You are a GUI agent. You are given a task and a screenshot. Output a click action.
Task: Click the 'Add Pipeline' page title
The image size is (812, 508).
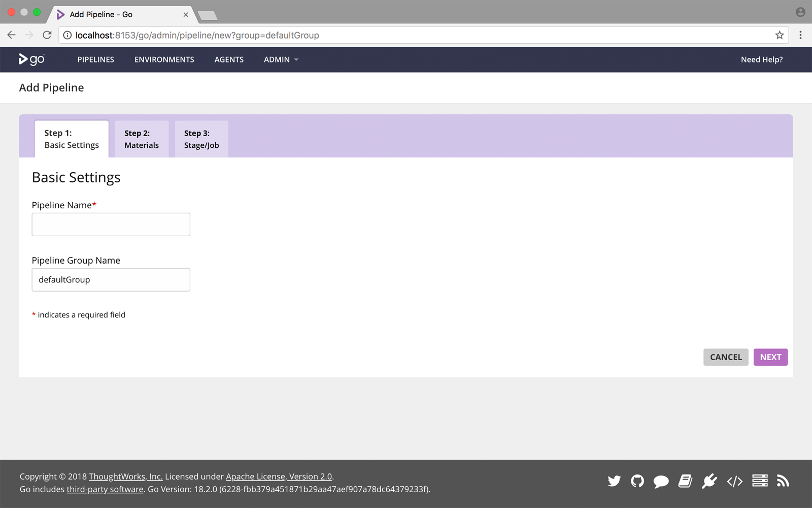(51, 87)
